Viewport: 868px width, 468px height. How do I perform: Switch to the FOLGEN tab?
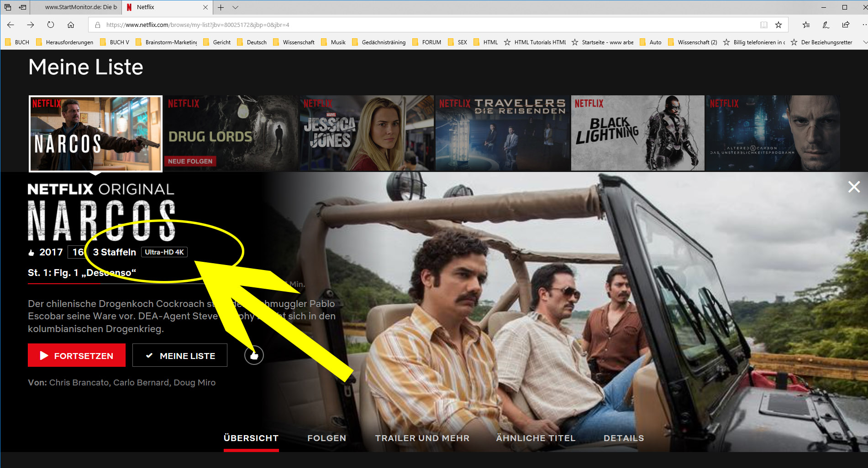(326, 438)
